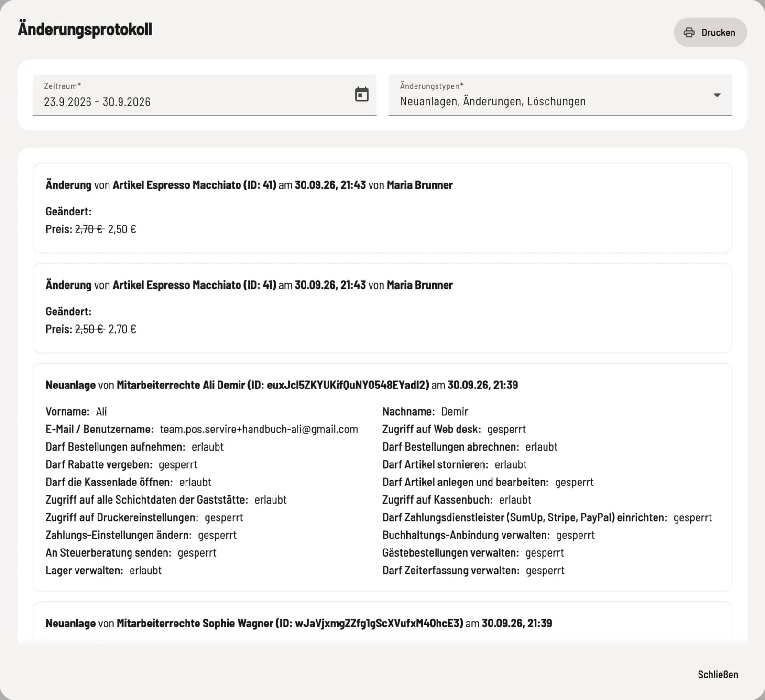Click the struck-through price 2,70 €
The image size is (765, 700).
(x=89, y=229)
